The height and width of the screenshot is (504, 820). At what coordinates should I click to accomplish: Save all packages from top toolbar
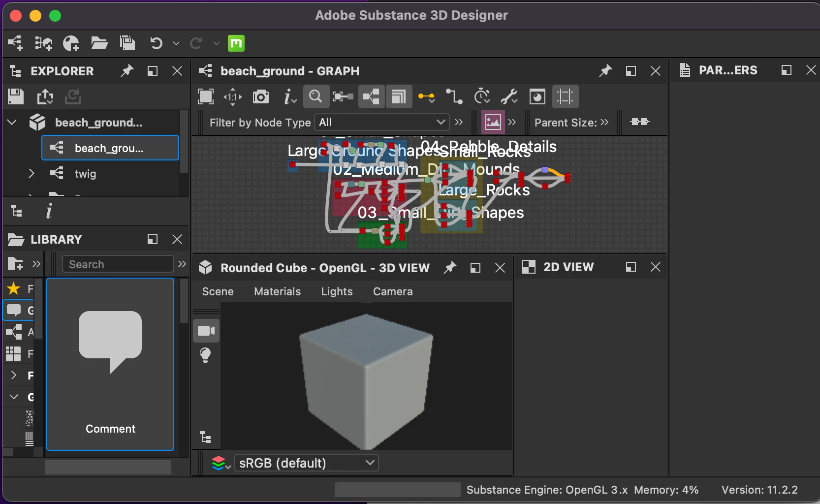(x=127, y=43)
